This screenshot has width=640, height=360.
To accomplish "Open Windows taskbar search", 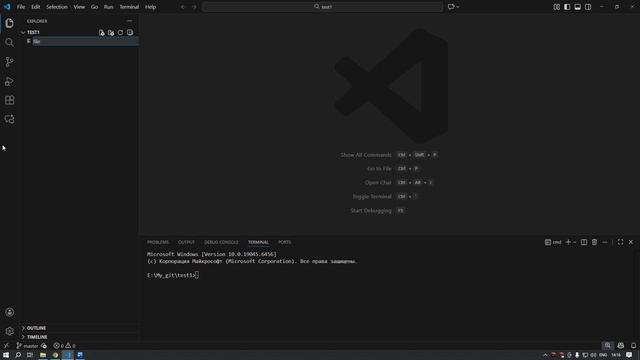I will (18, 355).
